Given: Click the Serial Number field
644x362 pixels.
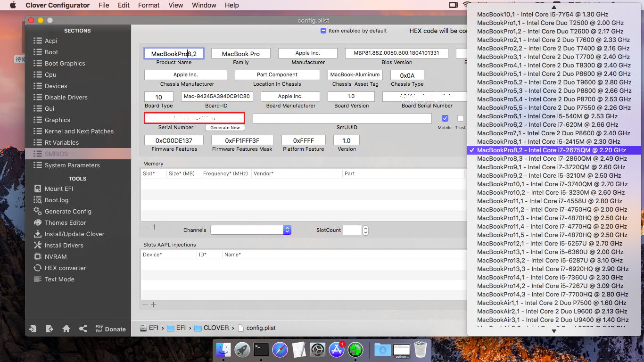Looking at the screenshot, I should tap(194, 118).
